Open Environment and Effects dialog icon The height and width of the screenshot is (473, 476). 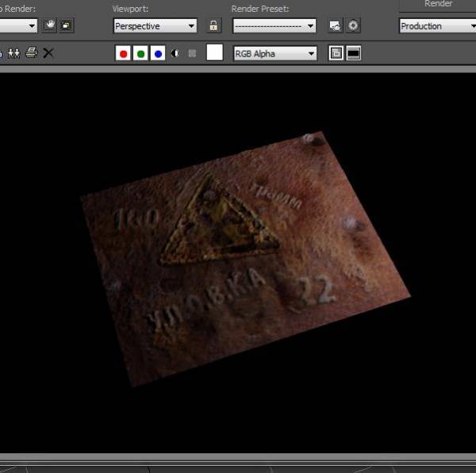click(x=353, y=26)
